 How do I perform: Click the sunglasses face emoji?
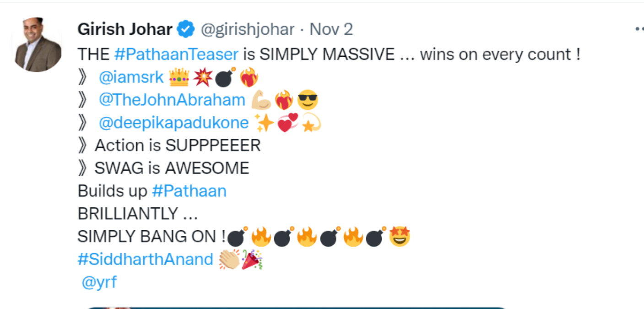click(x=308, y=100)
